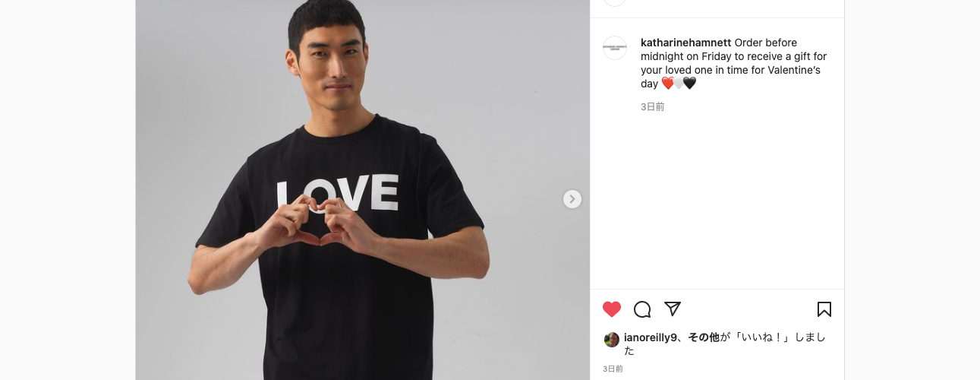Open the post date 3日前 below likes
Image resolution: width=980 pixels, height=380 pixels.
pyautogui.click(x=613, y=369)
